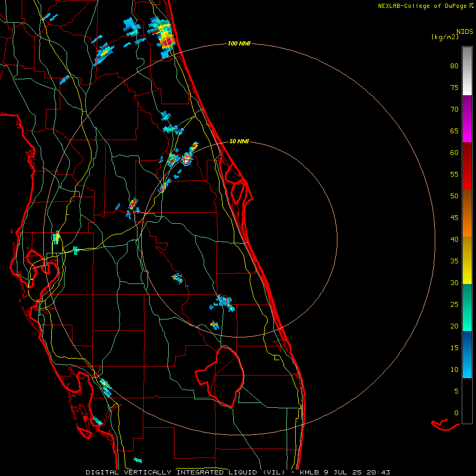The width and height of the screenshot is (476, 476).
Task: Click the 20 value on the scale
Action: (x=454, y=326)
